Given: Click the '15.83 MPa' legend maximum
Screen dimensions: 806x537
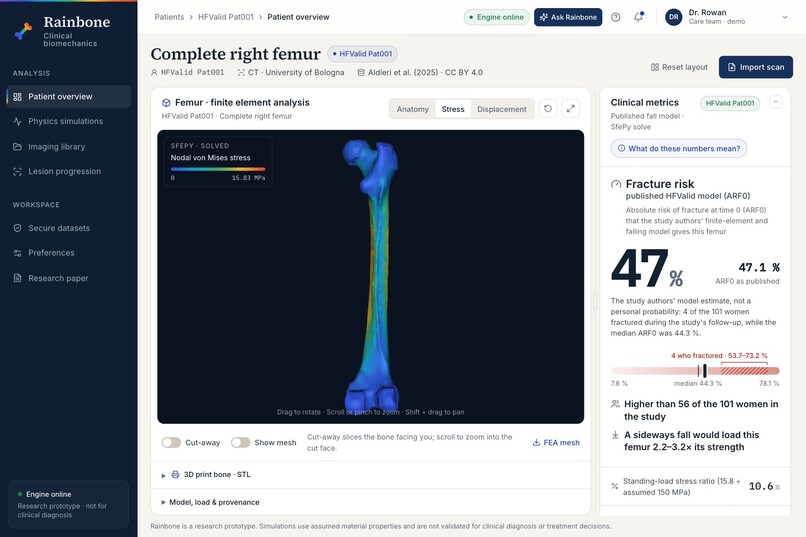Looking at the screenshot, I should click(248, 178).
